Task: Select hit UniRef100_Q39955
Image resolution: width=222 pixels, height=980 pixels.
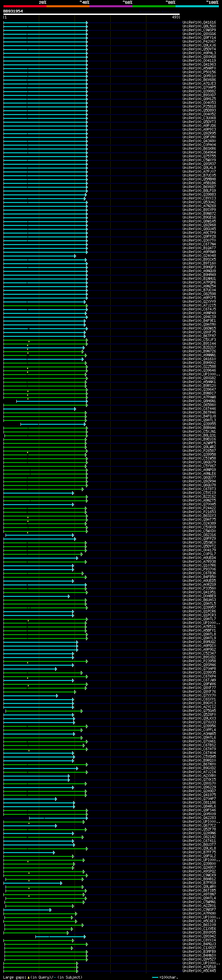Action: [199, 424]
